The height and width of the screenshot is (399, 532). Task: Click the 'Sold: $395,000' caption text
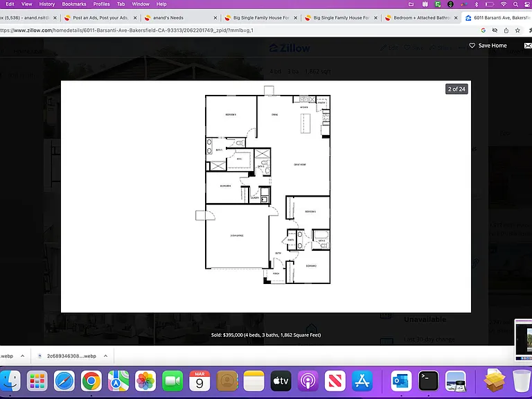click(266, 335)
